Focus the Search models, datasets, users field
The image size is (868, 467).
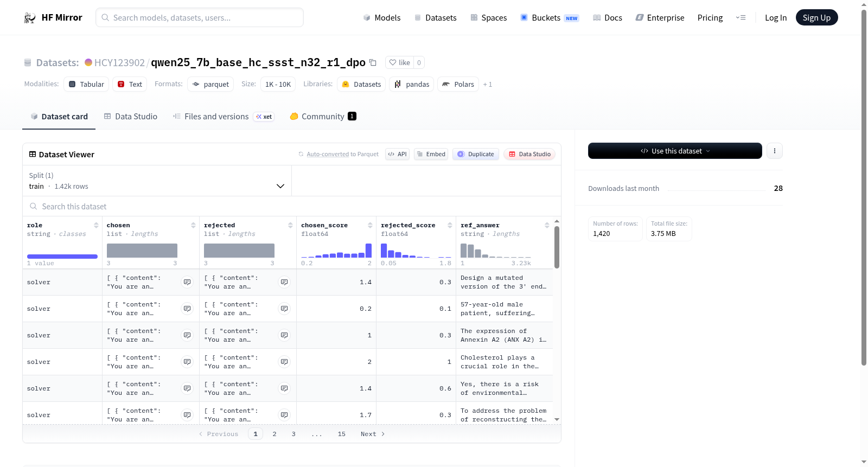click(x=200, y=18)
